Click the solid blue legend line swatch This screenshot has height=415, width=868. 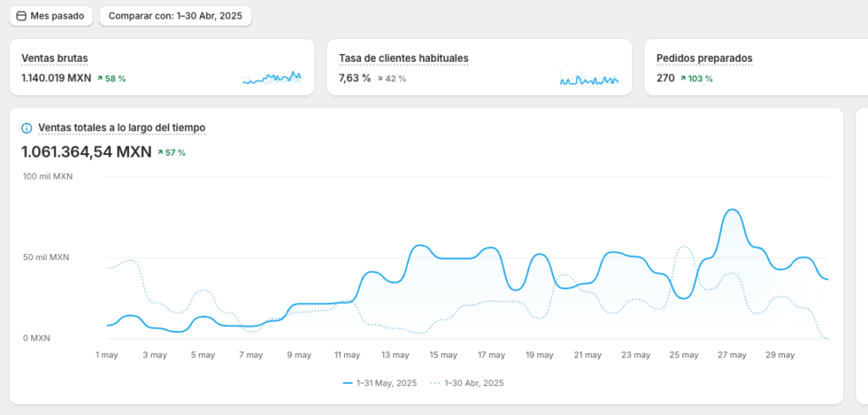(348, 383)
